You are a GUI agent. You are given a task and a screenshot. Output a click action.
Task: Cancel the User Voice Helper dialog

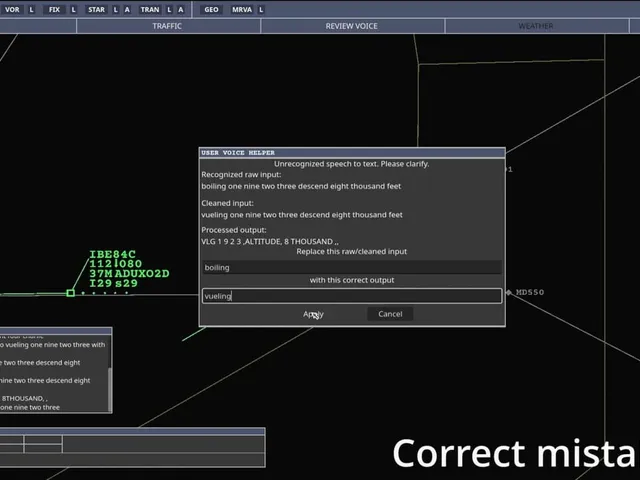[x=390, y=314]
